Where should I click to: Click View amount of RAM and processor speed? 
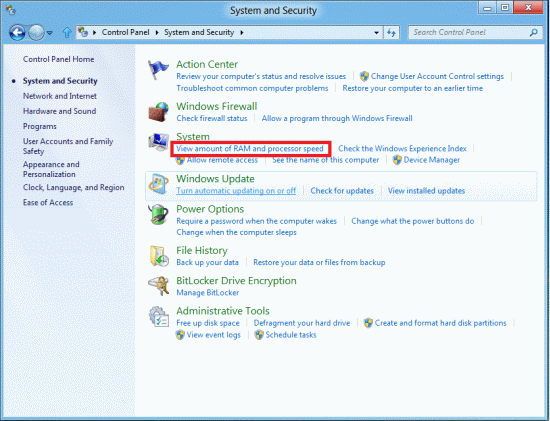[x=250, y=149]
